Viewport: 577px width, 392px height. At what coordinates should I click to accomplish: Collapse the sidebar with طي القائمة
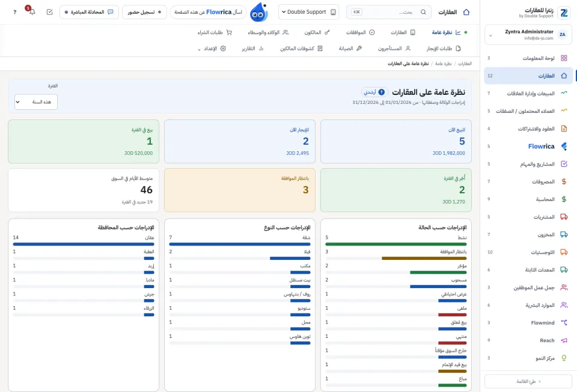tap(528, 381)
